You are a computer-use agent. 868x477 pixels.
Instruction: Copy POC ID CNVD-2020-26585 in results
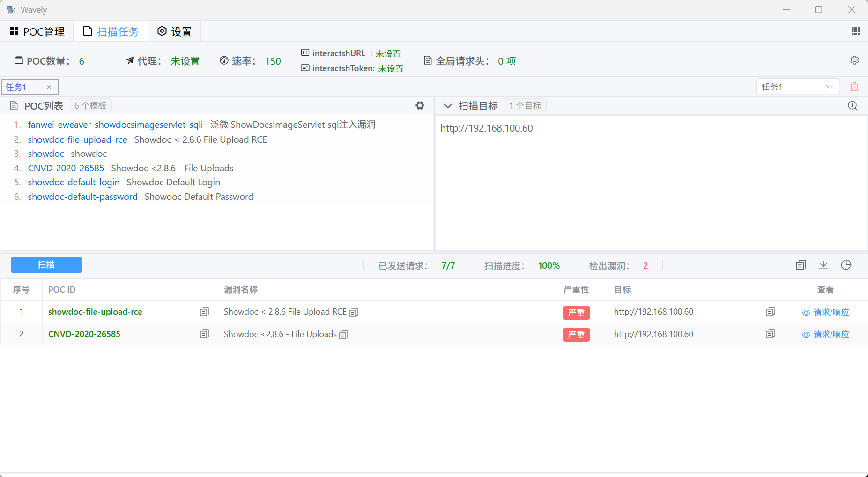(204, 334)
